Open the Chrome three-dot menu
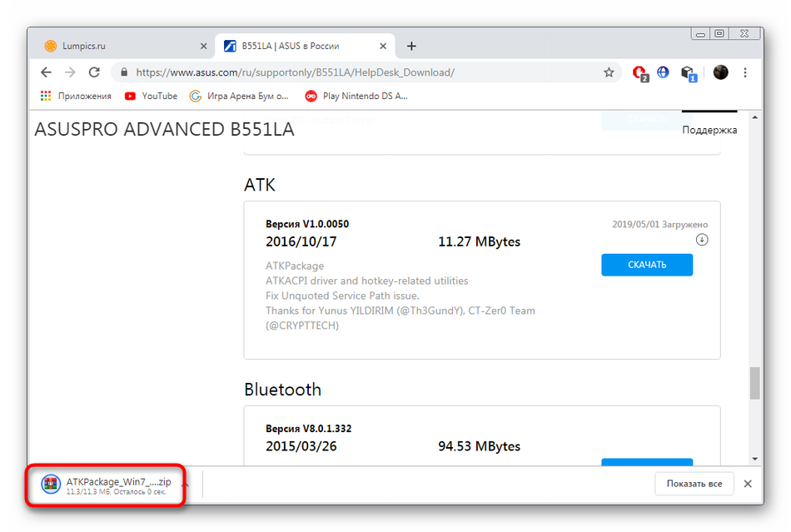This screenshot has width=791, height=532. pos(746,72)
